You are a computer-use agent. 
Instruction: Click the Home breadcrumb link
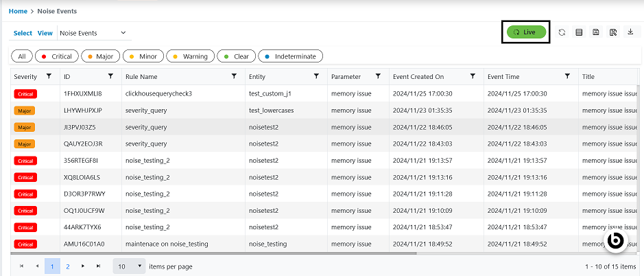(x=18, y=11)
